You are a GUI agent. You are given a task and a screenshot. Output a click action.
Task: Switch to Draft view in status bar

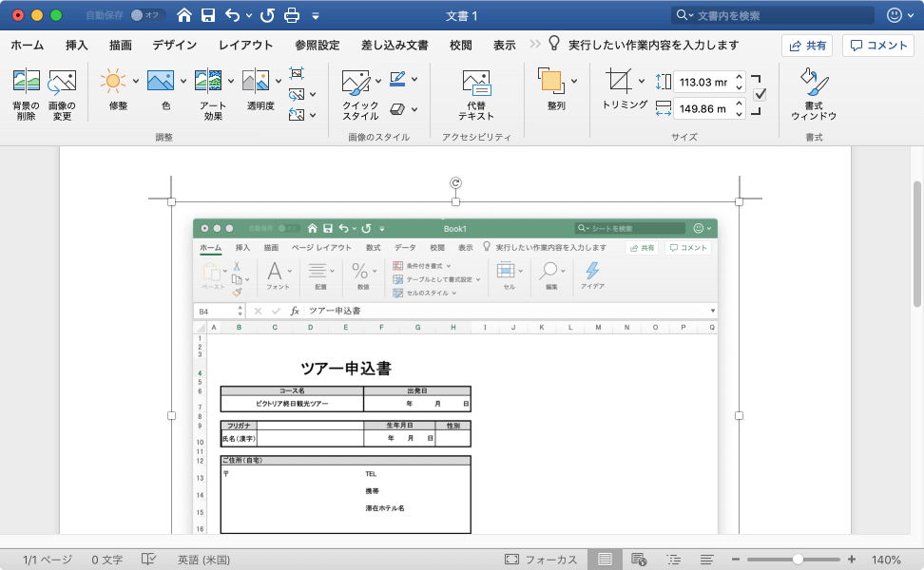pos(707,559)
